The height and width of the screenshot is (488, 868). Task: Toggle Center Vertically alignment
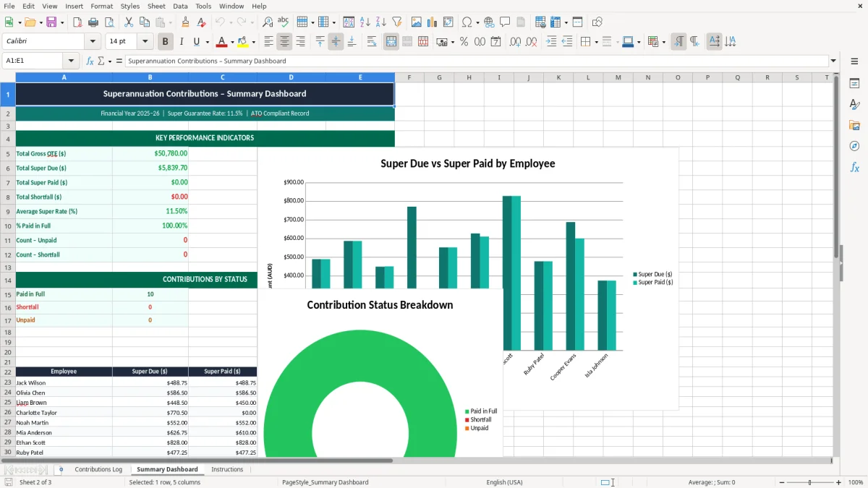point(336,42)
